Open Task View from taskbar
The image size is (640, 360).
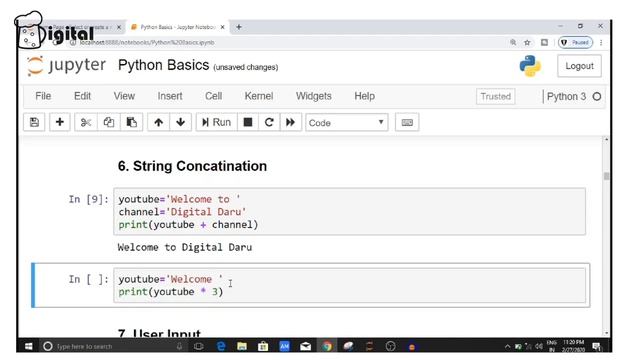click(199, 347)
